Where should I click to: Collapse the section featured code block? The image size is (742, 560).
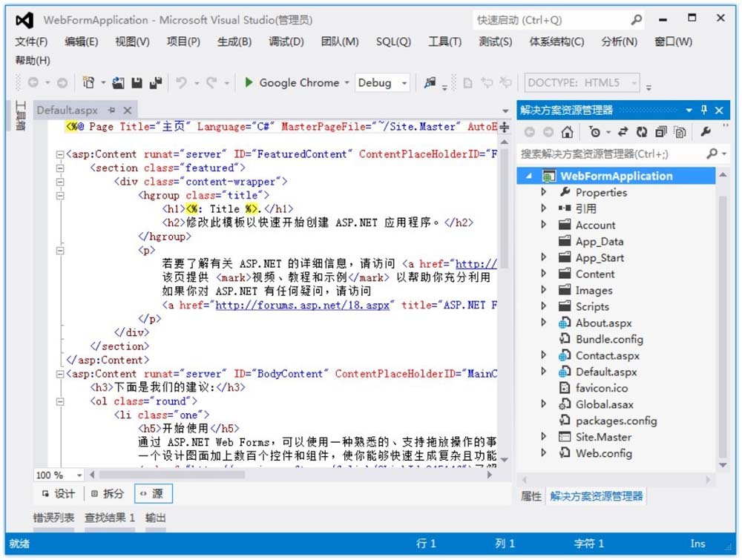tap(60, 168)
